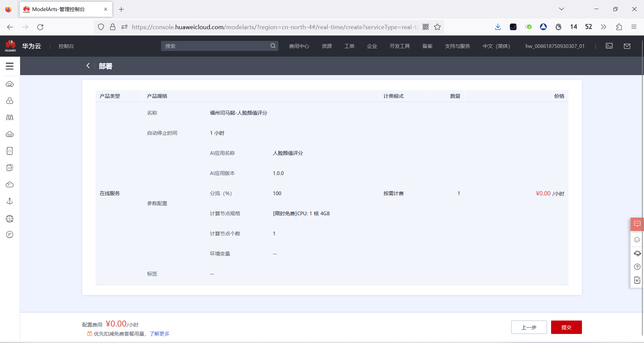Open the 中文 (简体) language dropdown
Screen dimensions: 644x343
pyautogui.click(x=496, y=46)
